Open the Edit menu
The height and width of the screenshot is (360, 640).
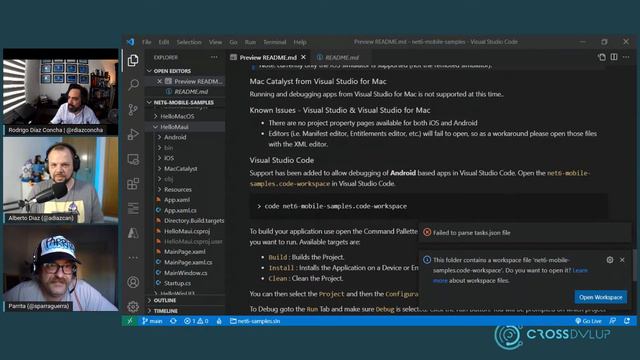[164, 42]
